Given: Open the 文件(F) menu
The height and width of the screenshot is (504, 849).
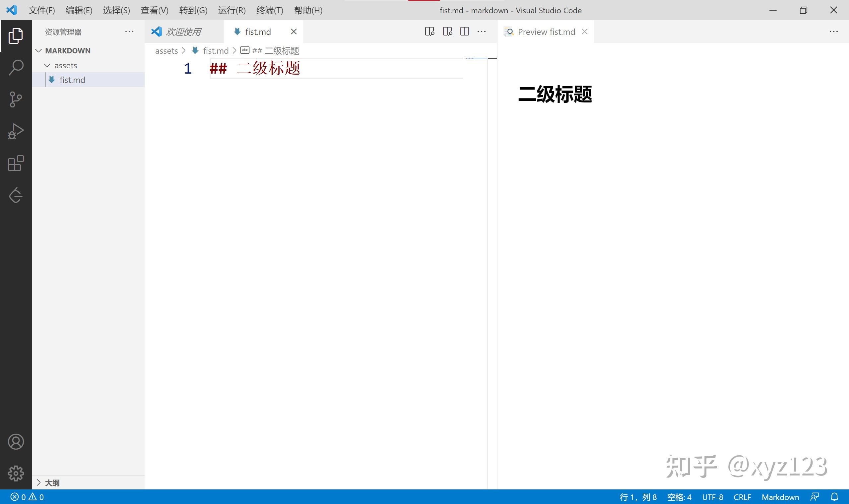Looking at the screenshot, I should [41, 10].
